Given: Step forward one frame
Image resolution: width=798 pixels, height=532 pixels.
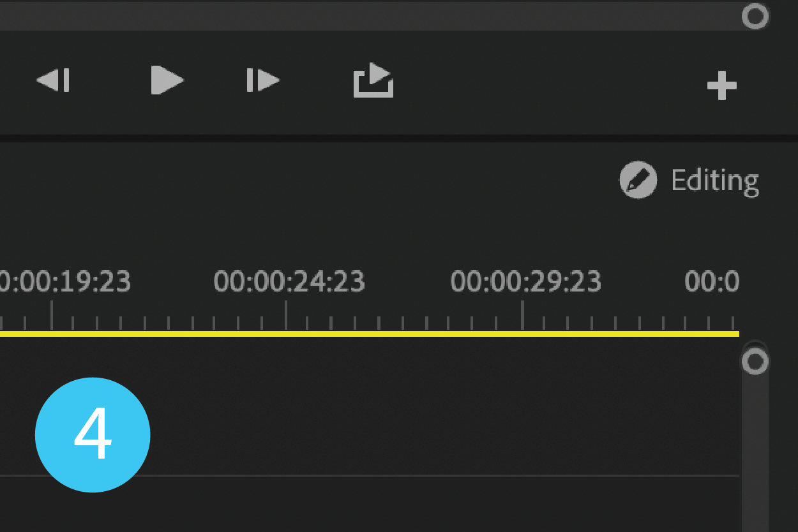Looking at the screenshot, I should point(263,80).
